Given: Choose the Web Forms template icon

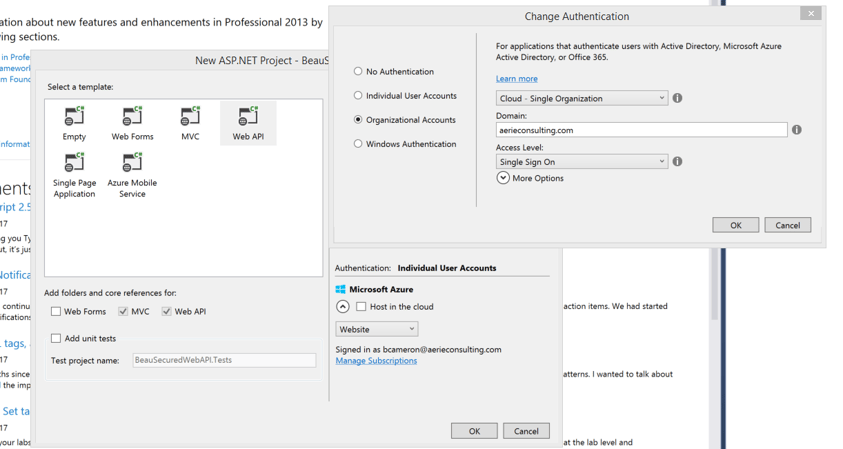Looking at the screenshot, I should (x=132, y=116).
